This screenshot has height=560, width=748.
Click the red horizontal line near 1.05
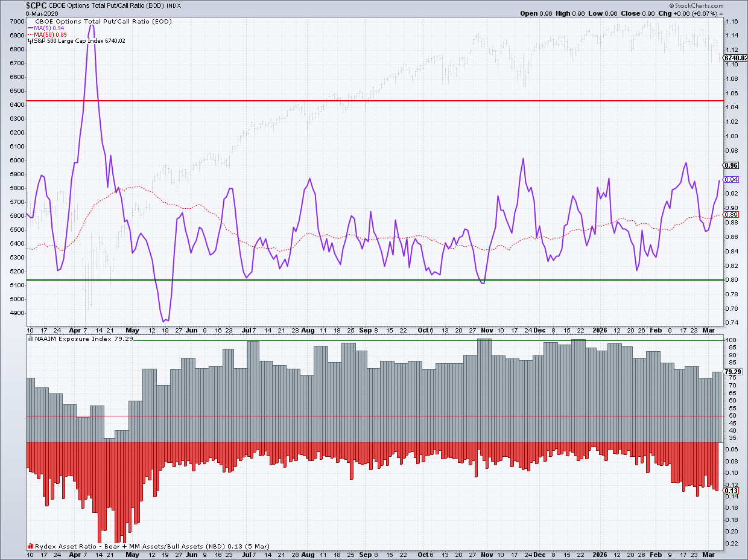(374, 101)
